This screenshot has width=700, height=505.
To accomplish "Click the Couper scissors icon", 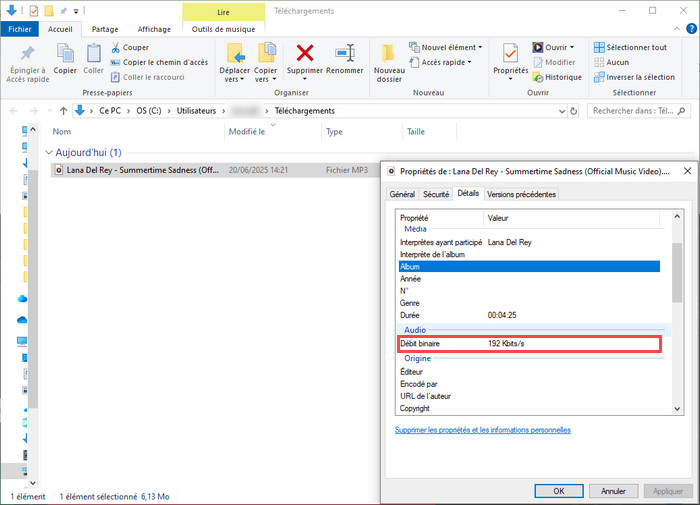I will [116, 47].
